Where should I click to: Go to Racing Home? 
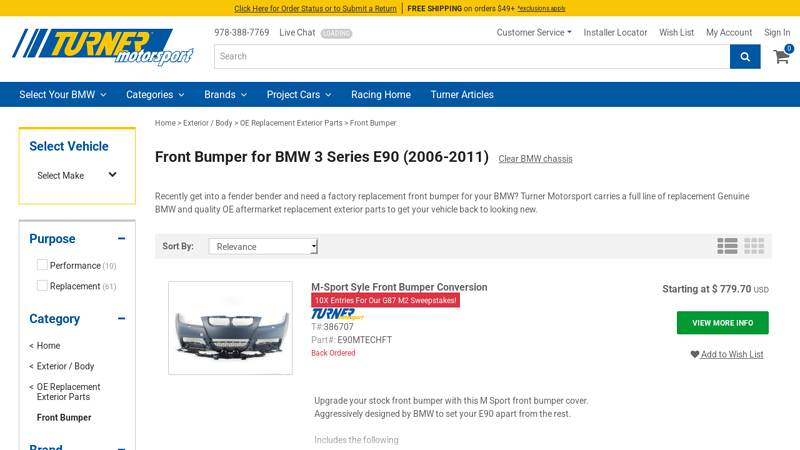[x=381, y=94]
